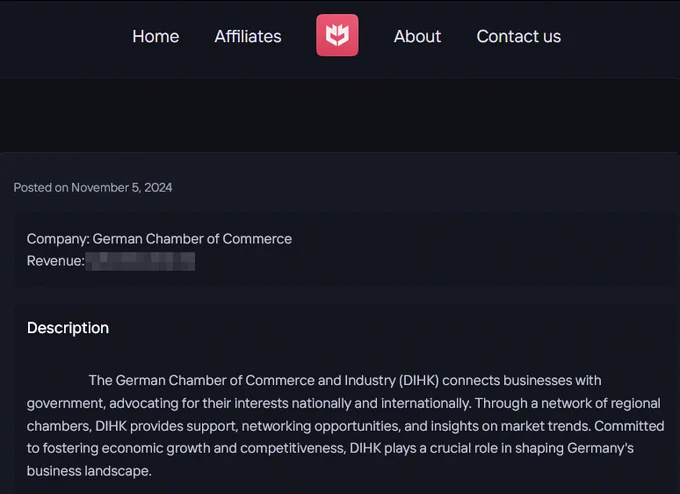The image size is (680, 494).
Task: Click the blurred Revenue value
Action: (140, 261)
